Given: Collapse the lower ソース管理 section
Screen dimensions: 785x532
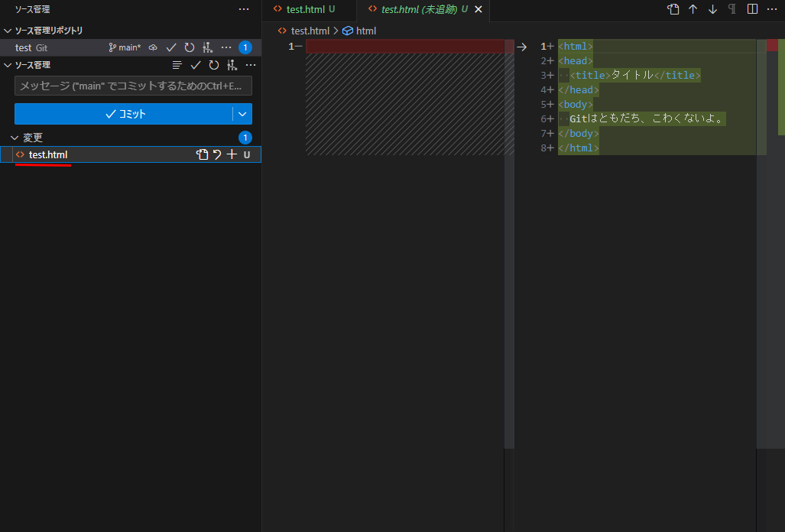Looking at the screenshot, I should [x=8, y=65].
